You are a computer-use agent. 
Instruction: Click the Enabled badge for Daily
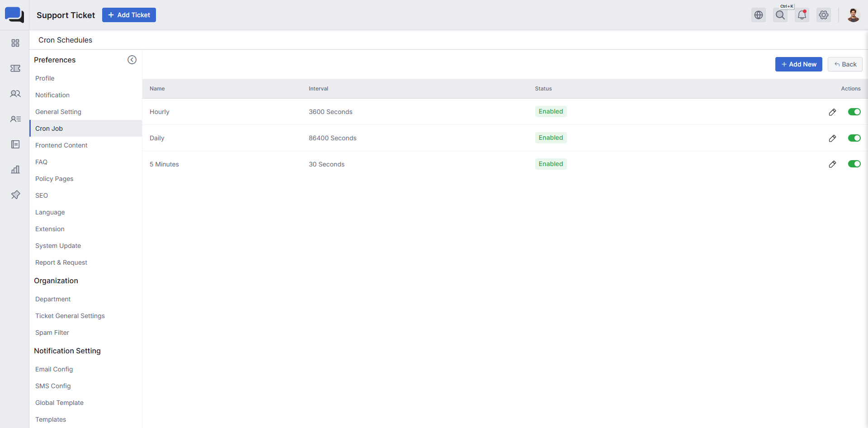551,138
